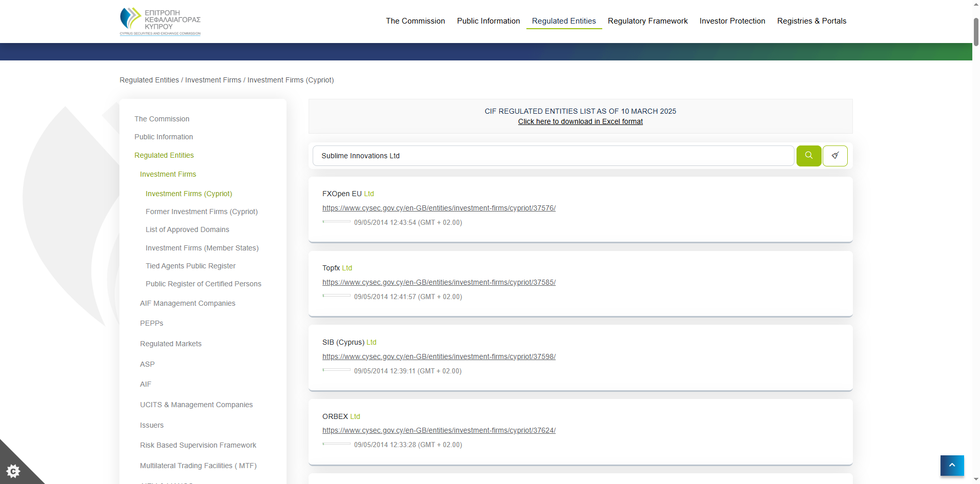Image resolution: width=980 pixels, height=484 pixels.
Task: Open Investor Protection top menu
Action: (732, 21)
